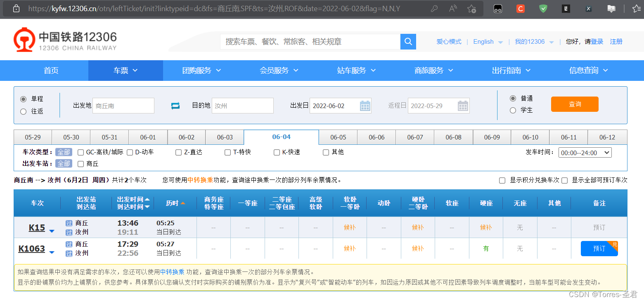Open the departure date calendar icon
644x302 pixels.
pos(365,106)
